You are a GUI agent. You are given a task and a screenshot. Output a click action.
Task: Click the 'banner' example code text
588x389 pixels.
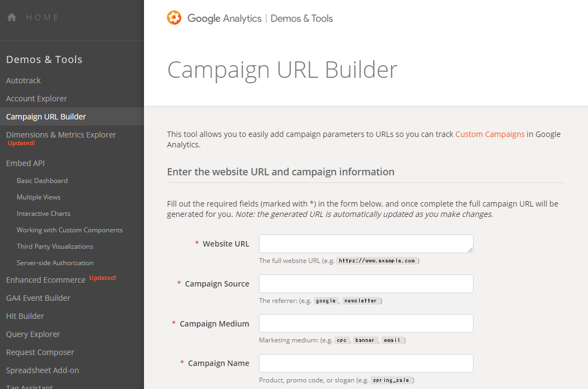pos(365,340)
